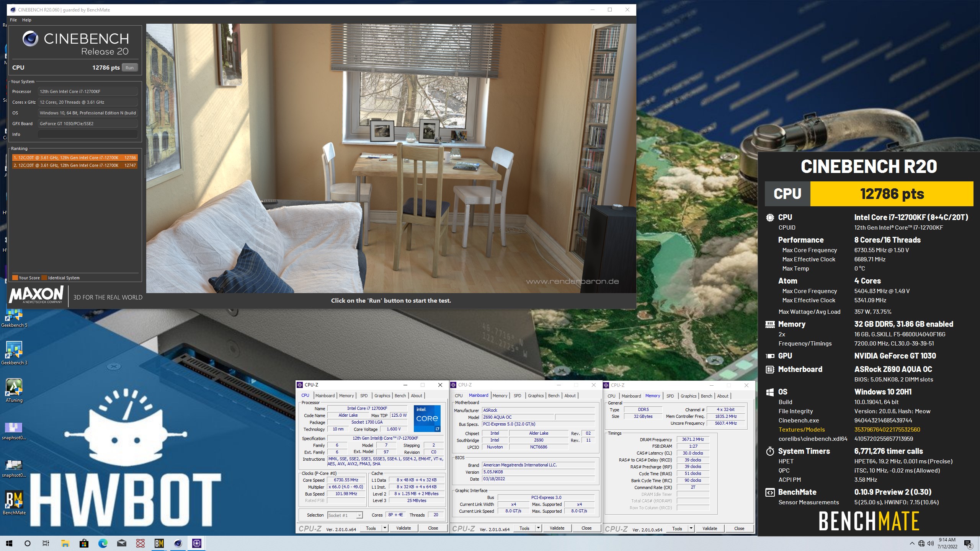The image size is (980, 551).
Task: Click the Processor field '12th Gen Intel Core i7-12700KF'
Action: pyautogui.click(x=88, y=91)
